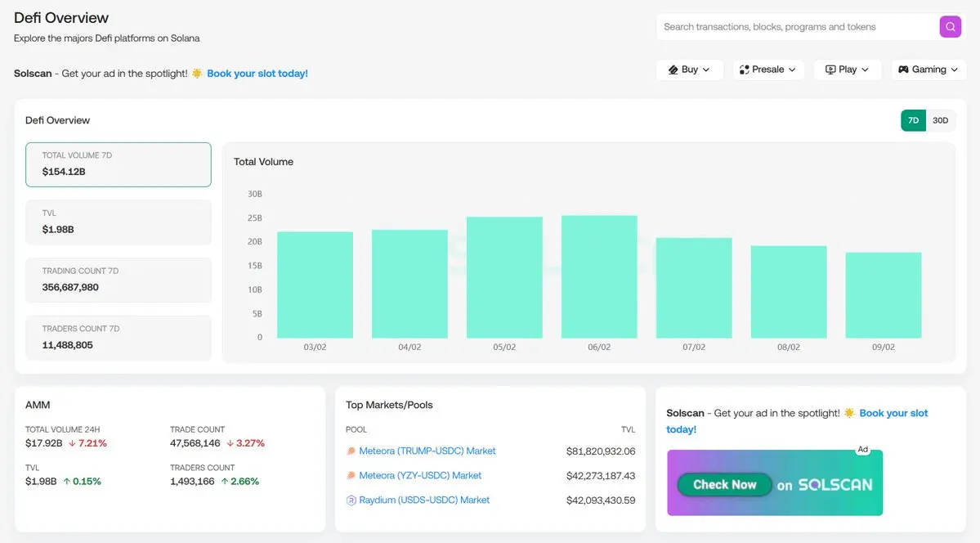The image size is (980, 543).
Task: Click the screen icon in the Play menu
Action: point(830,70)
